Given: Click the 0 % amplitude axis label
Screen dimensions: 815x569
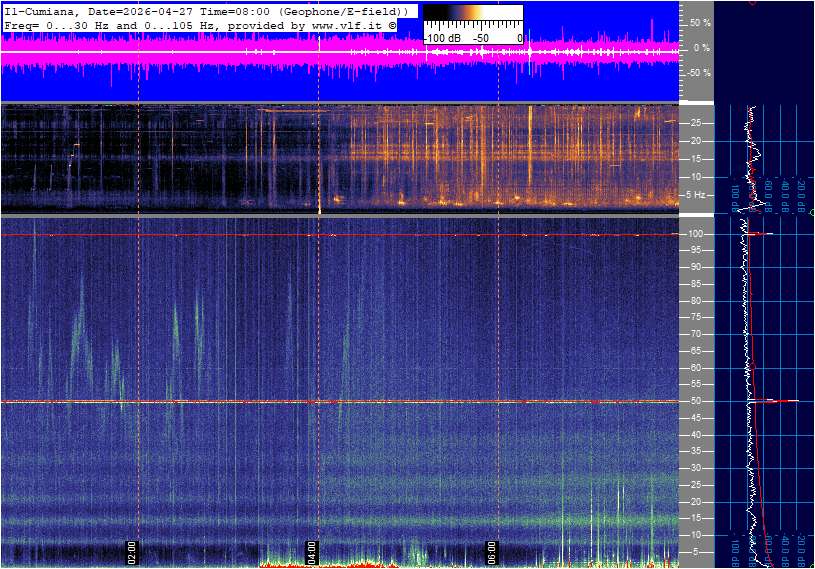Looking at the screenshot, I should [x=701, y=47].
